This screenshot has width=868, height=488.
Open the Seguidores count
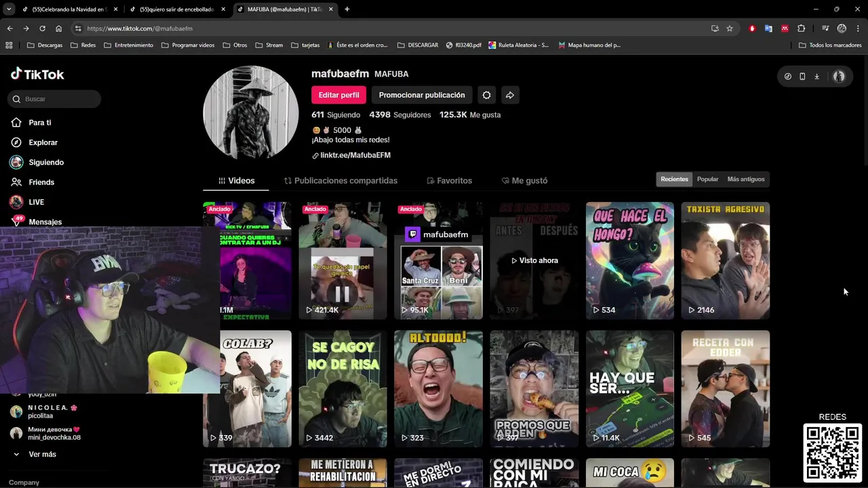pos(400,115)
